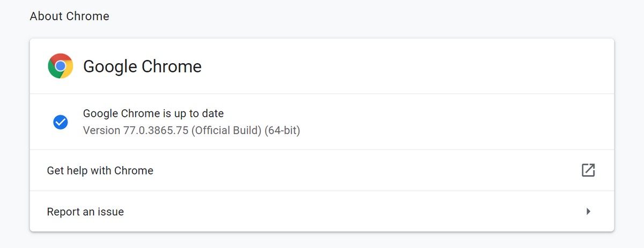Image resolution: width=644 pixels, height=248 pixels.
Task: Click the (Official Build) text
Action: click(226, 130)
